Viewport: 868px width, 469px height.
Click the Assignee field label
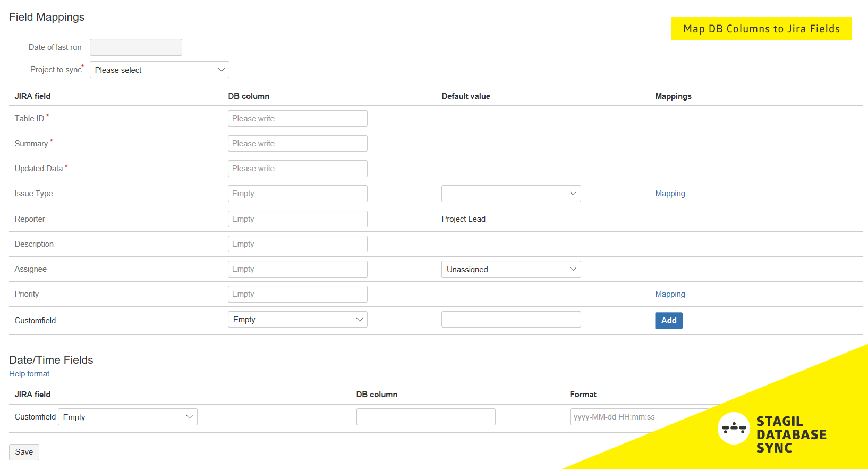(x=31, y=269)
